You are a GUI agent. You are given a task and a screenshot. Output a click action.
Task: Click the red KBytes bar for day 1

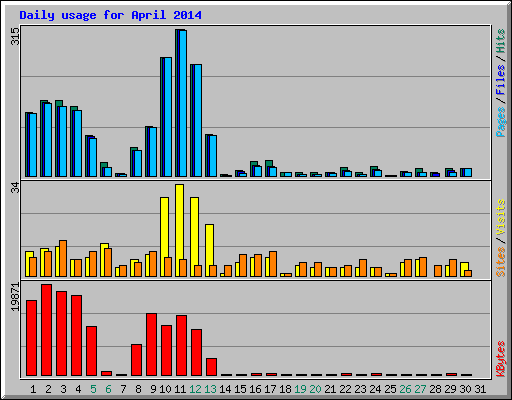coord(31,338)
